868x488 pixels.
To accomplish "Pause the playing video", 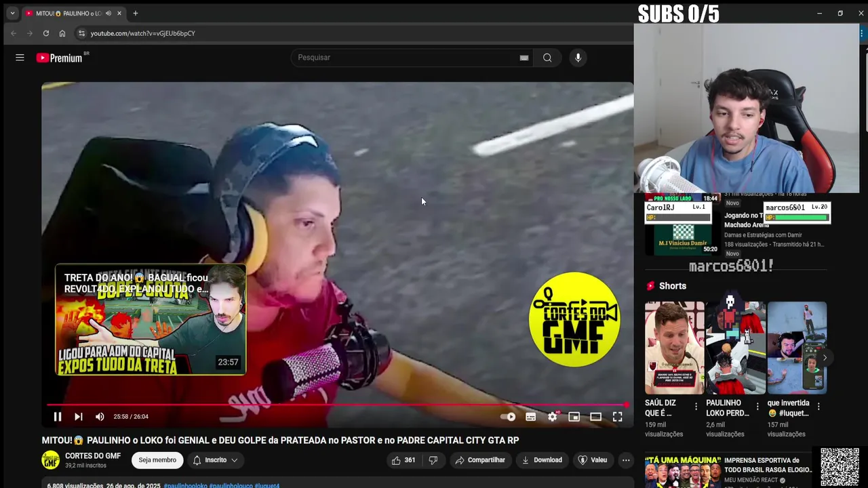I will coord(58,417).
